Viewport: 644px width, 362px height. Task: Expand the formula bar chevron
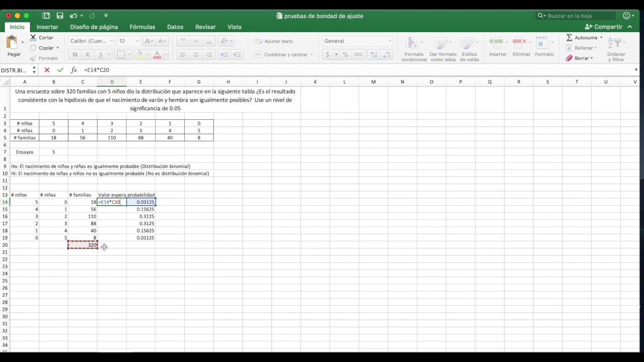click(636, 70)
